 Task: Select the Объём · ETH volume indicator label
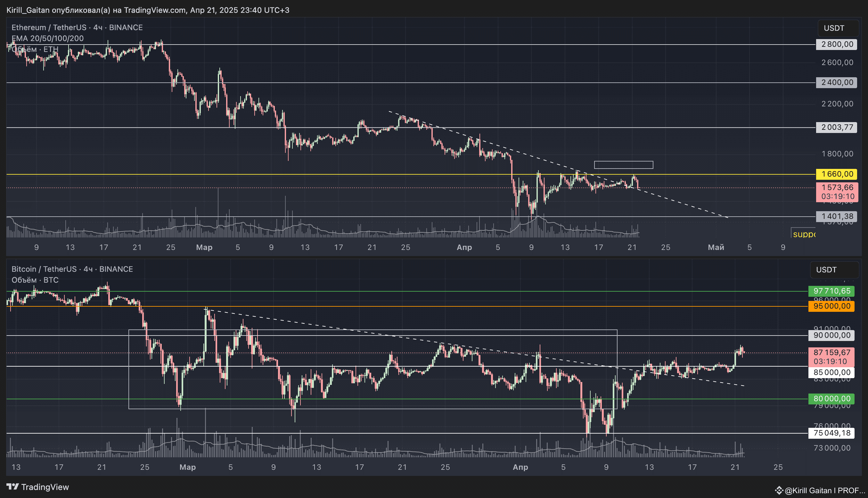[x=35, y=49]
